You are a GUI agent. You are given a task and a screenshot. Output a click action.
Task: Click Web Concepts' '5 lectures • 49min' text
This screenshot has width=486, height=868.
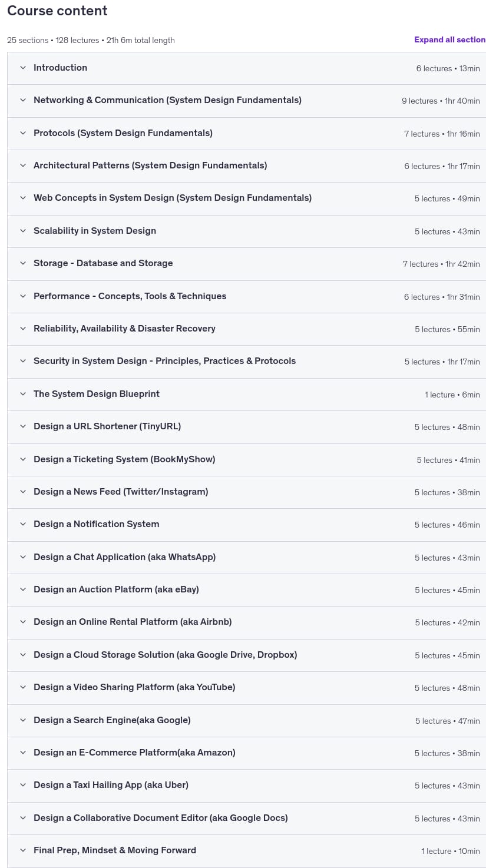coord(447,199)
